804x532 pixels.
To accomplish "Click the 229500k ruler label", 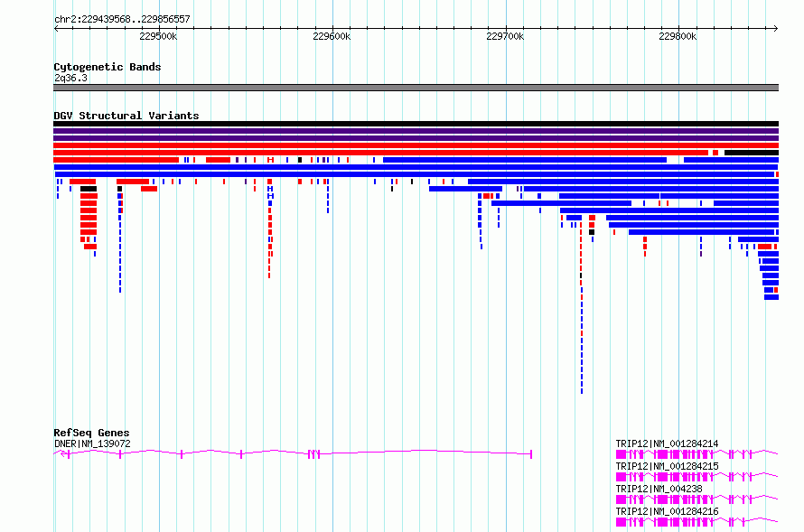I will (x=158, y=36).
